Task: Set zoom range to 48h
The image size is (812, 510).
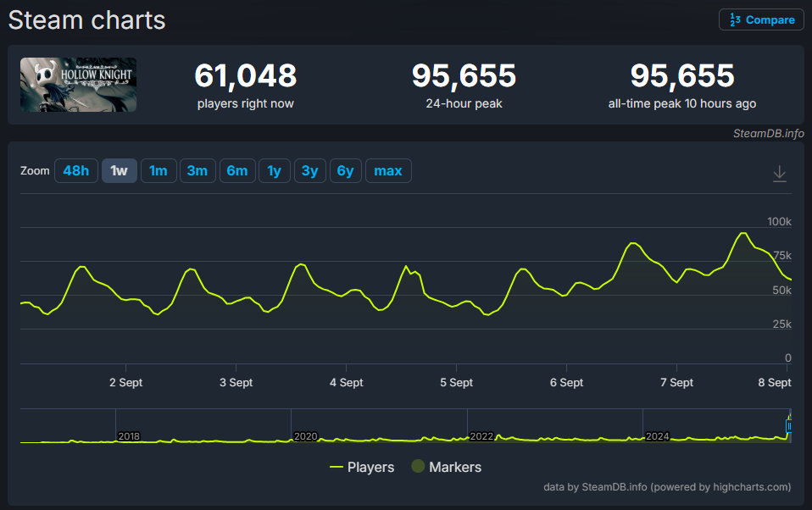Action: tap(76, 171)
